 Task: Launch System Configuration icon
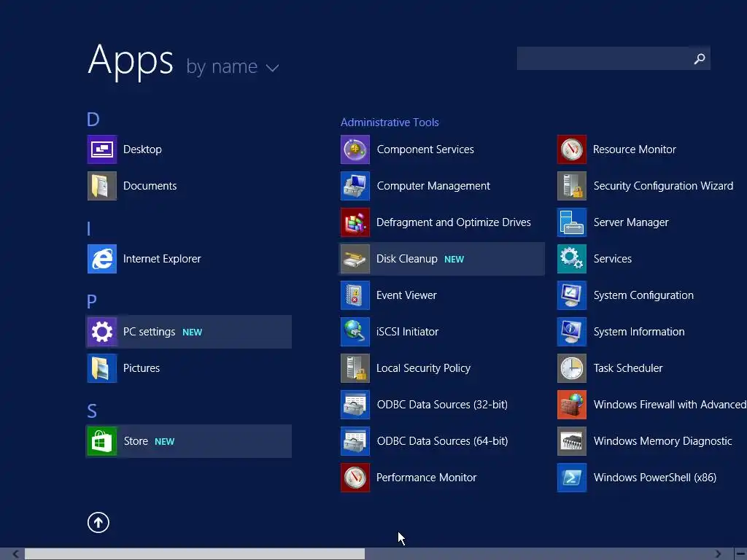coord(572,295)
